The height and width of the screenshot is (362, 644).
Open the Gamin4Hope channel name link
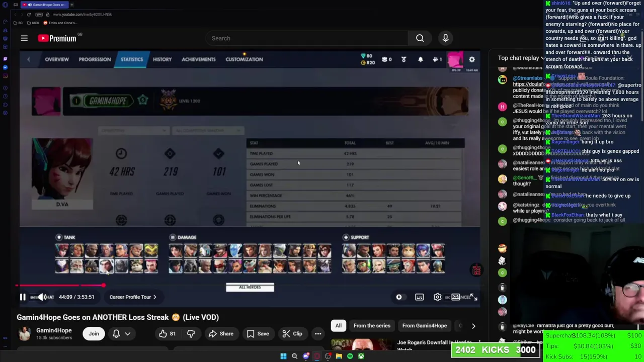pyautogui.click(x=54, y=330)
